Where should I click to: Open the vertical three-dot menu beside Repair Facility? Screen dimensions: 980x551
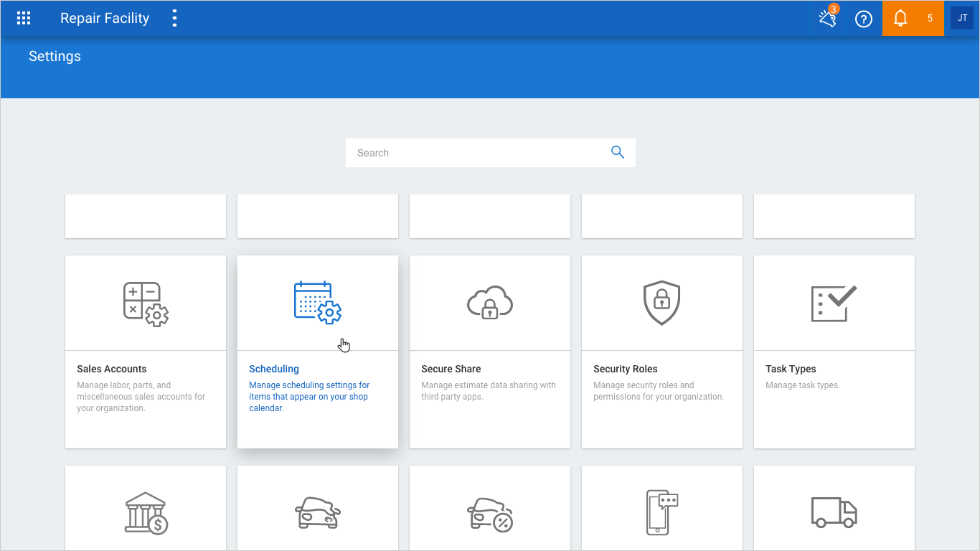pos(174,19)
